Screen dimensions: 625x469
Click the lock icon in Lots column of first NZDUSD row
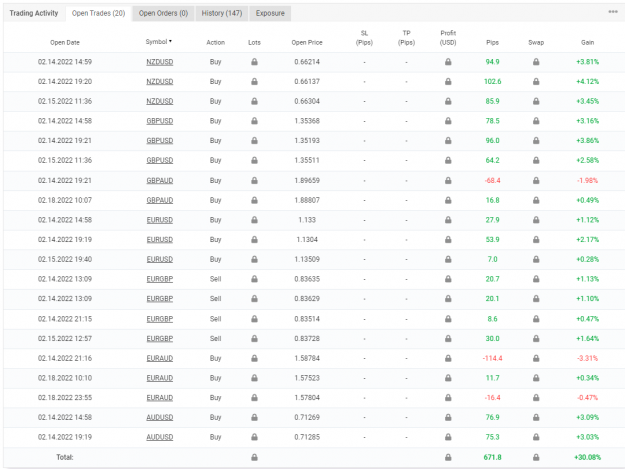[254, 62]
